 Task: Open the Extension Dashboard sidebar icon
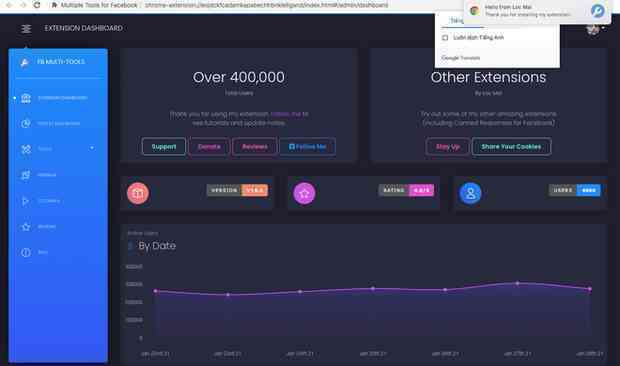(x=26, y=98)
